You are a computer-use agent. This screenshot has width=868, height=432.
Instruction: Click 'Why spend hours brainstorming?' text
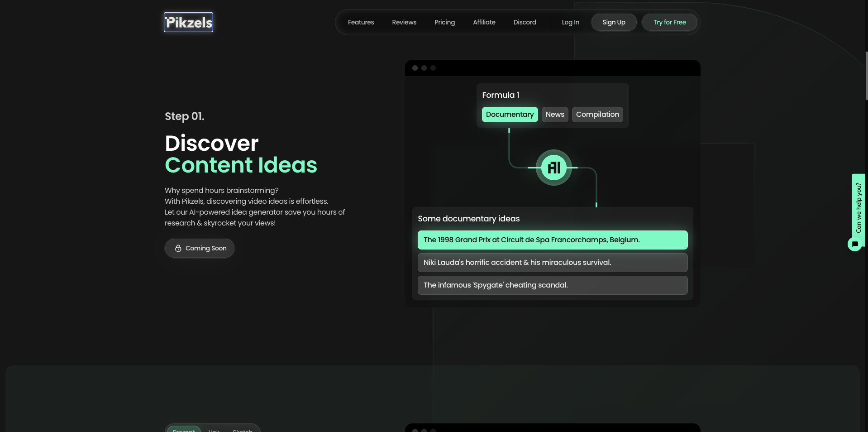[222, 191]
